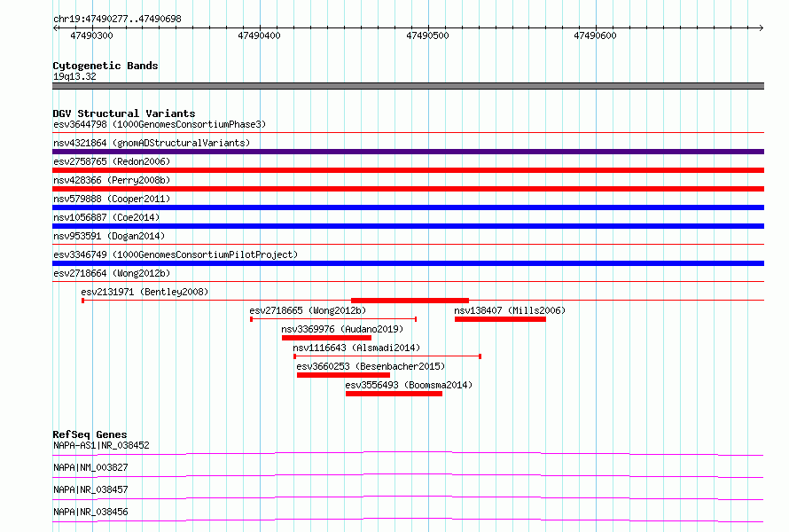
Task: Click ruler position 47490400
Action: coord(259,35)
